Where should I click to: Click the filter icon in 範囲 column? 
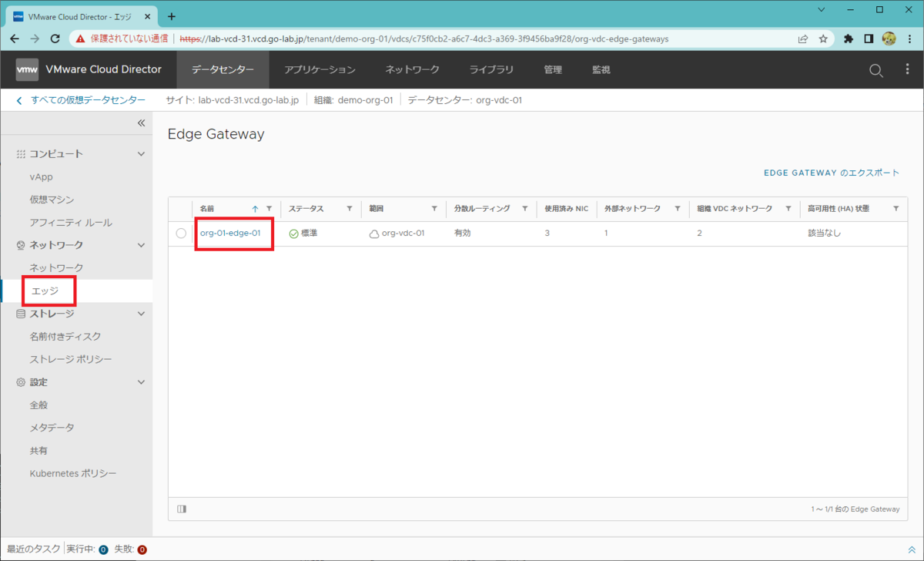pyautogui.click(x=434, y=209)
